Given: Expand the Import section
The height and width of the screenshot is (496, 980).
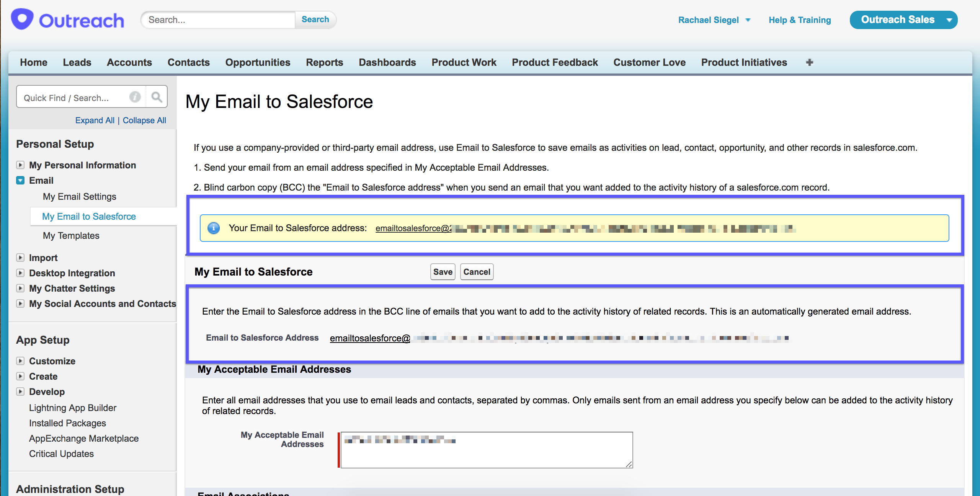Looking at the screenshot, I should [20, 258].
